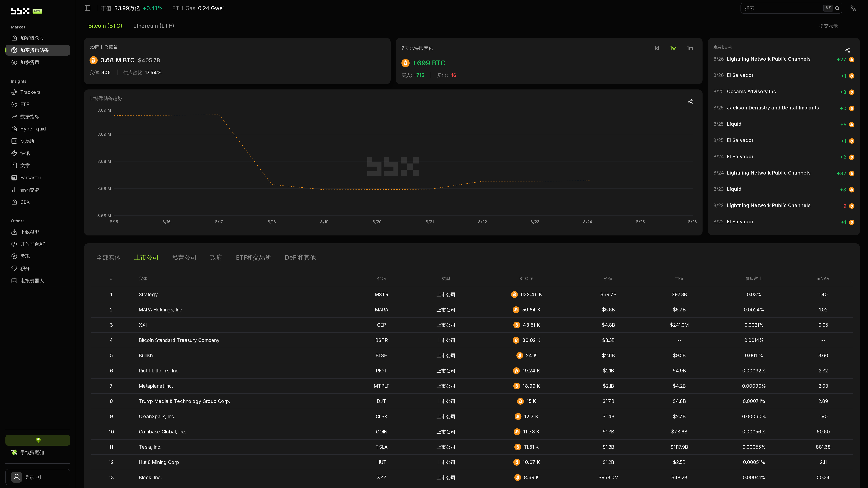
Task: Click 提交收录 link
Action: pos(828,26)
